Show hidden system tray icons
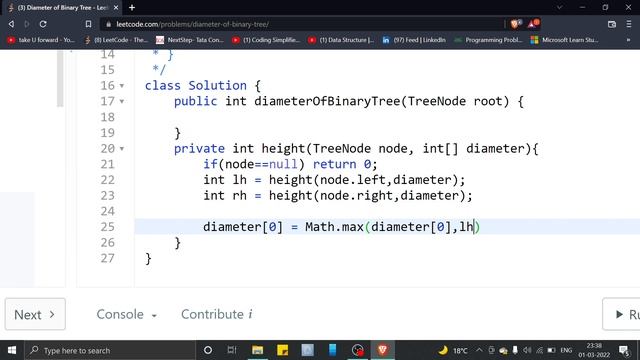 point(479,350)
